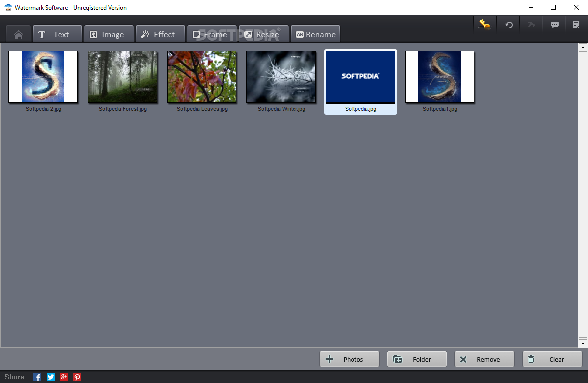Image resolution: width=588 pixels, height=383 pixels.
Task: Share on Facebook
Action: point(37,377)
